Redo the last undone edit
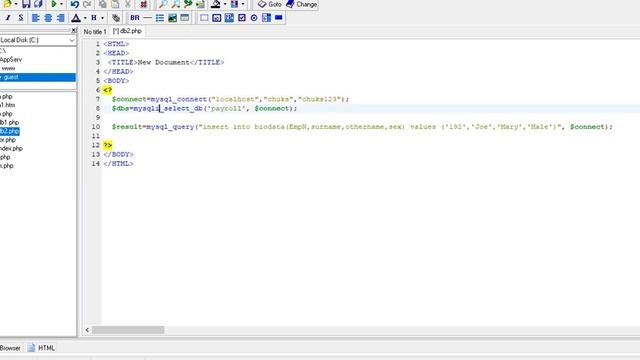Viewport: 640px width, 360px height. (x=87, y=4)
